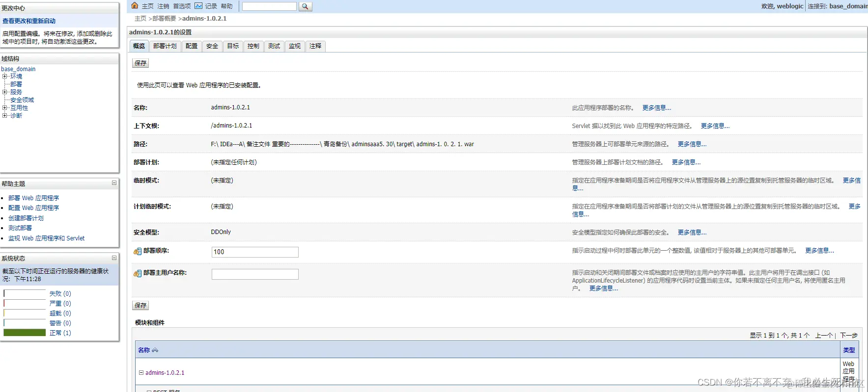Collapse admins-1.0.2.1 row in modules table
Viewport: 868px width, 392px height.
[141, 373]
